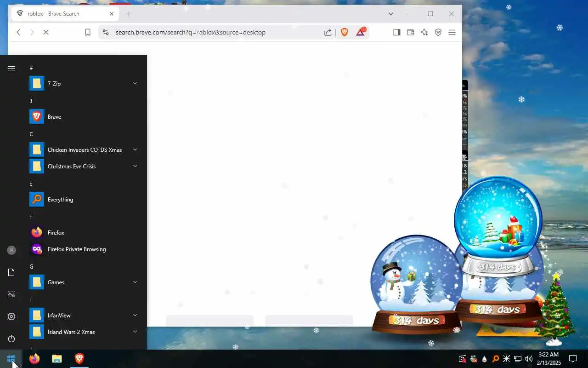
Task: Open user account icon in Start menu
Action: pos(11,250)
